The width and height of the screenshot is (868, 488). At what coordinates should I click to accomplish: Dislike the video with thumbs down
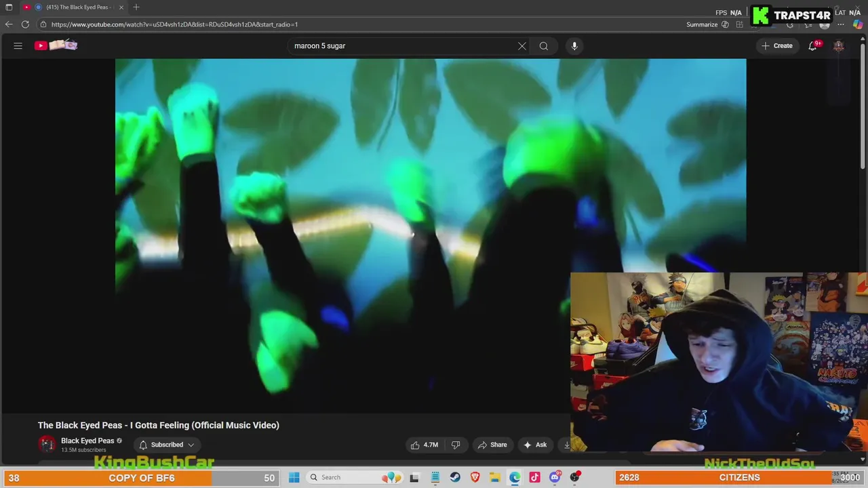[456, 445]
